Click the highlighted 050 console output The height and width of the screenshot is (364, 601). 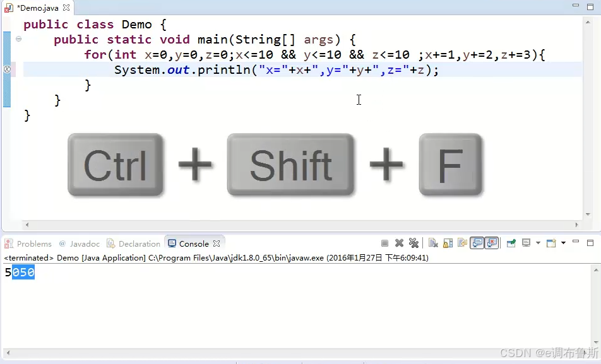tap(23, 272)
